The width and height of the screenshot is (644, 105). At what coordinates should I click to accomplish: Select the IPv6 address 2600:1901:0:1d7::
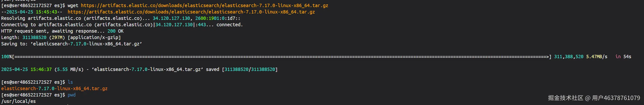[x=218, y=18]
